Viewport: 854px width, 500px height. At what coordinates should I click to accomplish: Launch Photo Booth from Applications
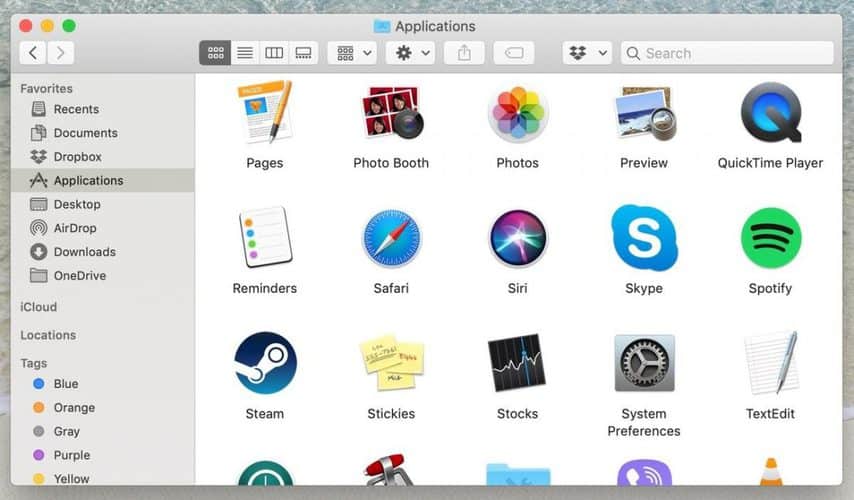coord(391,112)
